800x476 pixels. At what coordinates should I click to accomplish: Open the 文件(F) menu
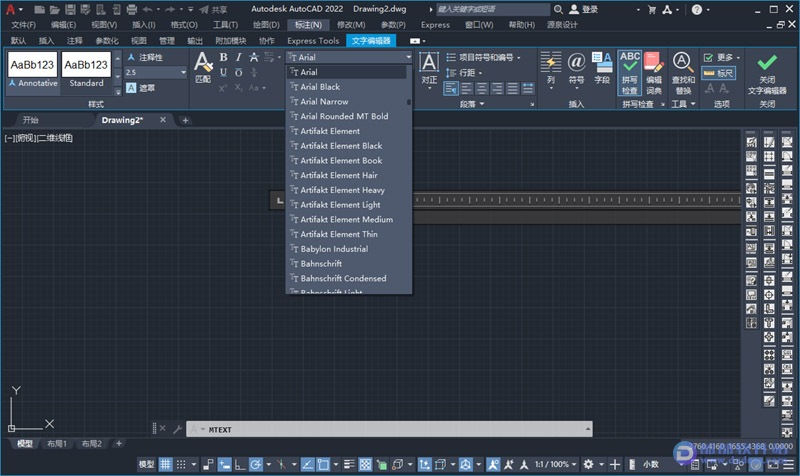pos(23,24)
